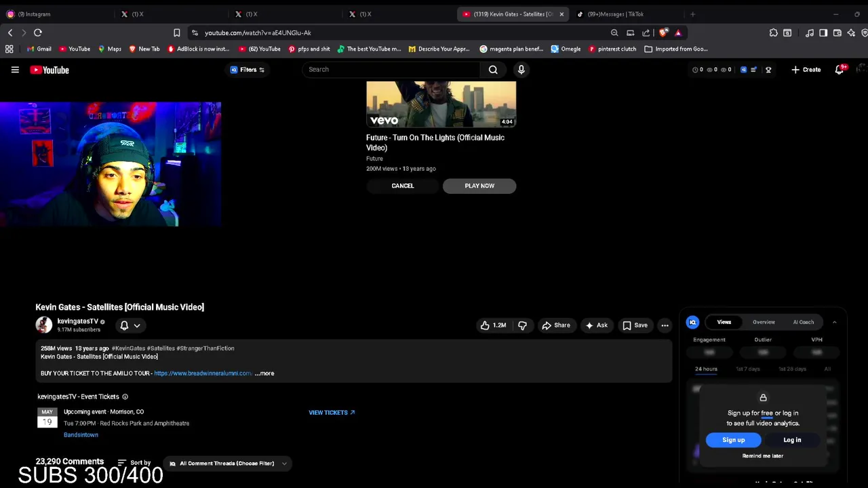Open a new browser tab with plus
Viewport: 868px width, 488px height.
692,14
